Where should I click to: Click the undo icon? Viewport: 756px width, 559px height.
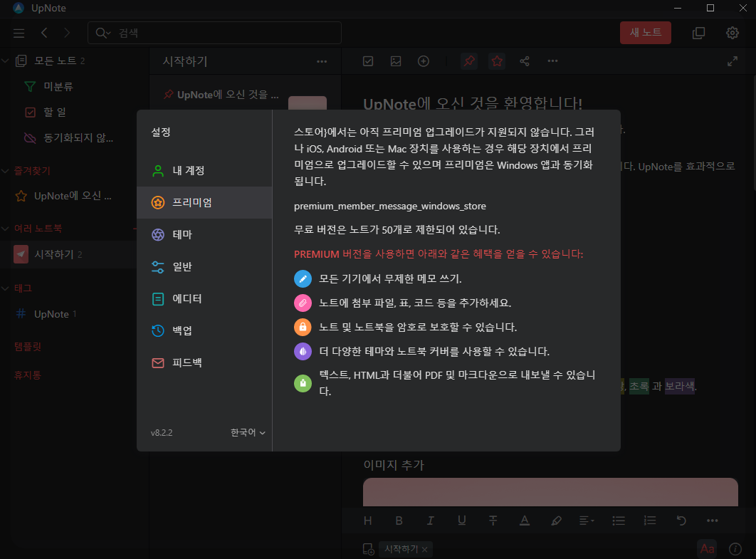click(x=681, y=521)
